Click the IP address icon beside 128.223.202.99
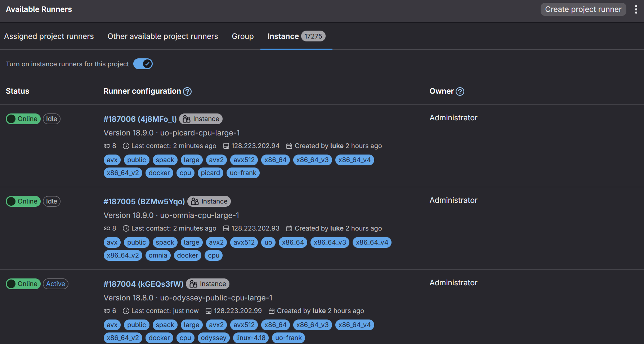The width and height of the screenshot is (644, 344). pyautogui.click(x=209, y=311)
